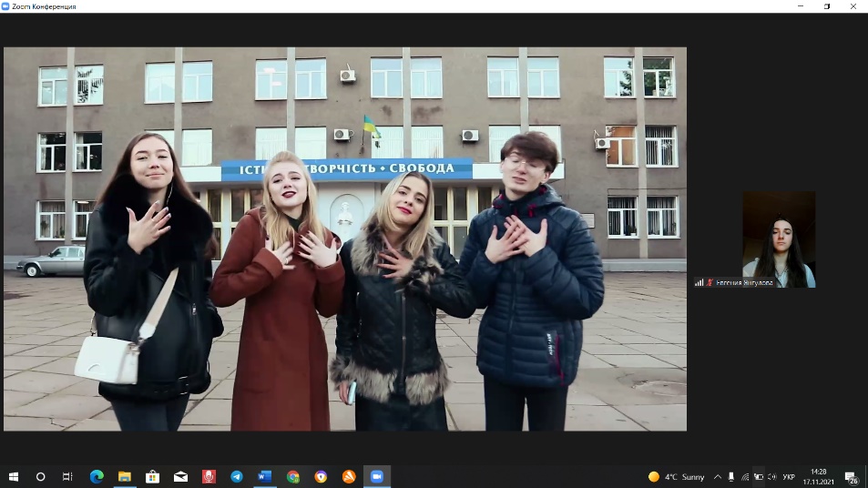Click the shared screen video area
Screen dimensions: 868x488
tap(345, 239)
